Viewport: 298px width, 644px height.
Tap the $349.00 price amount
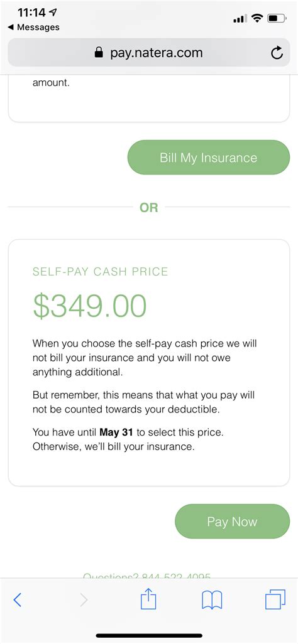coord(90,306)
